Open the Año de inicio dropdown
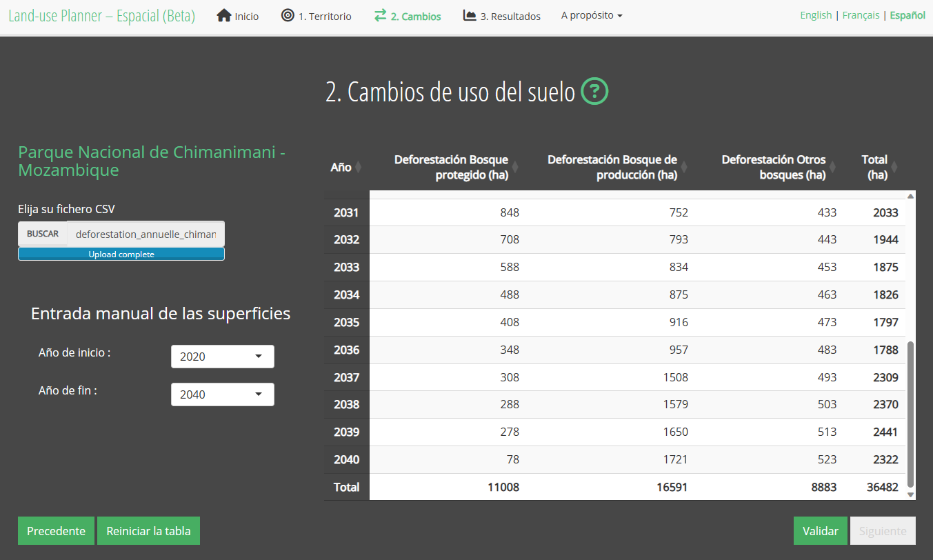 coord(222,357)
